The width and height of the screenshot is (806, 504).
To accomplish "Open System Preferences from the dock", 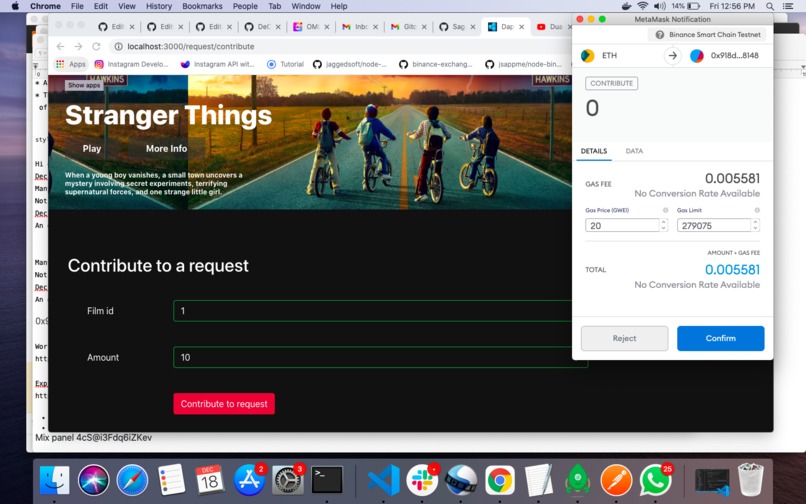I will point(288,480).
